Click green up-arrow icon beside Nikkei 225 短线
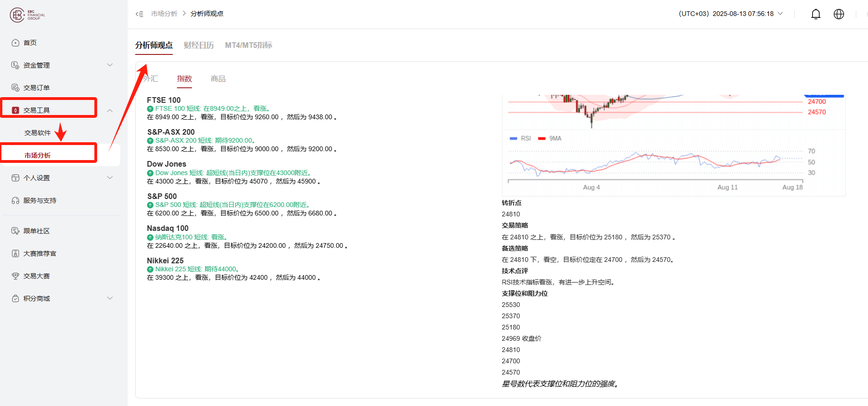Screen dimensions: 868x406 (x=150, y=269)
